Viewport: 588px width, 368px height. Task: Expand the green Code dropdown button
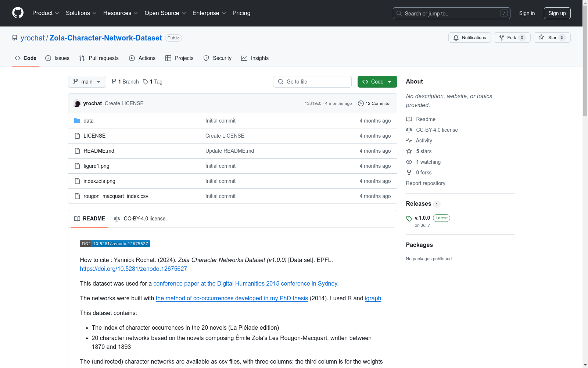tap(377, 82)
